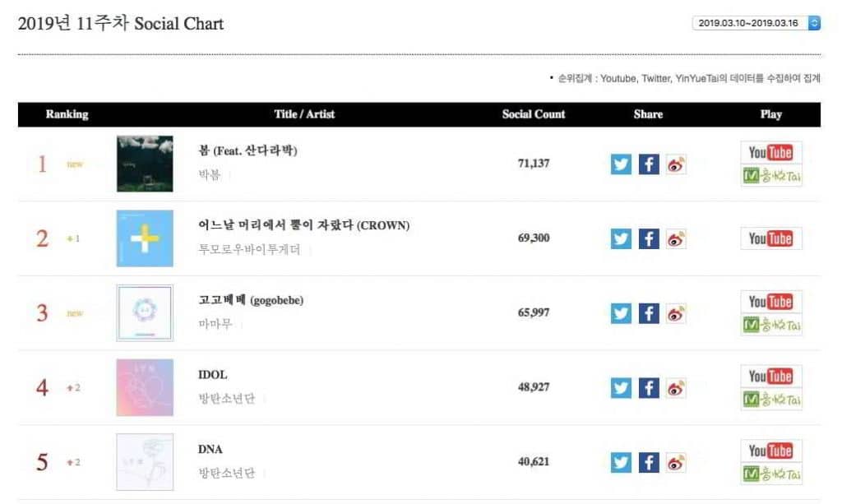This screenshot has width=842, height=504.
Task: View the IDOL album art thumbnail
Action: pyautogui.click(x=145, y=388)
